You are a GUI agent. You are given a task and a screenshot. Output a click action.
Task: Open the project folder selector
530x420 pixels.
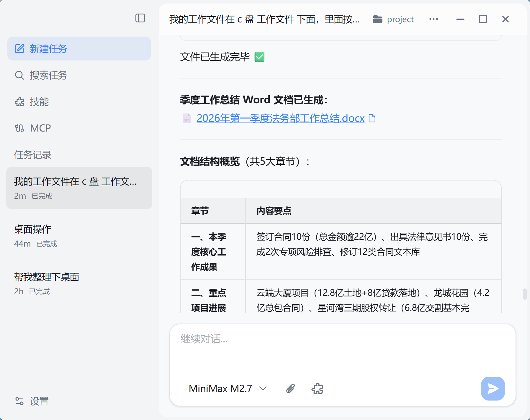[x=392, y=19]
